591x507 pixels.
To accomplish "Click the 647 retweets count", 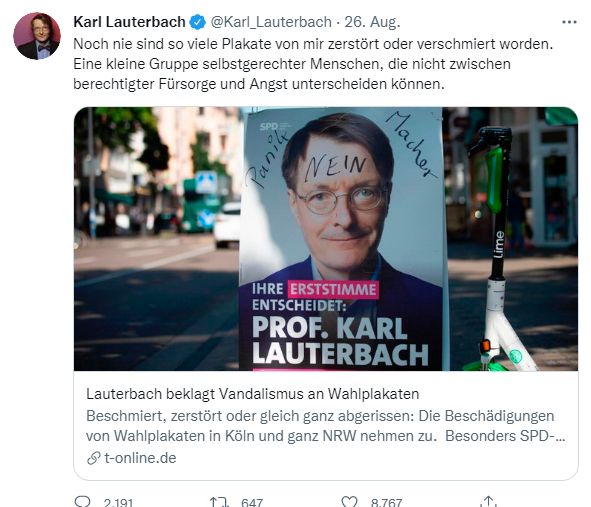I will (252, 502).
